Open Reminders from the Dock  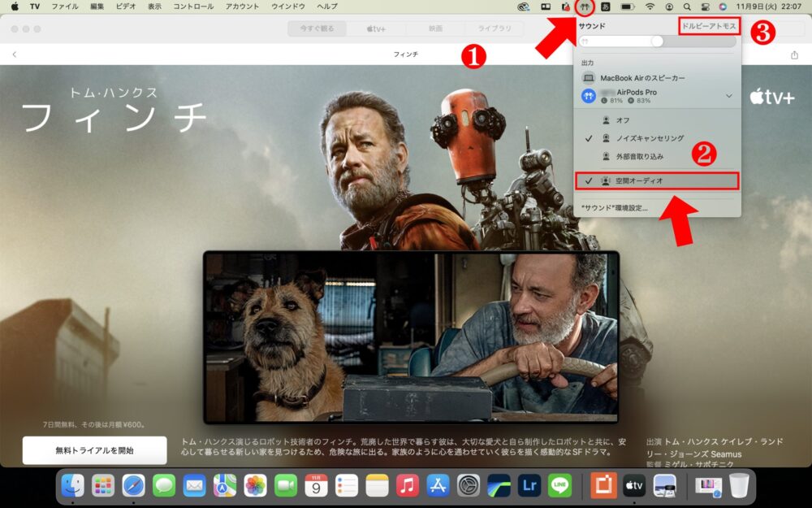click(347, 486)
